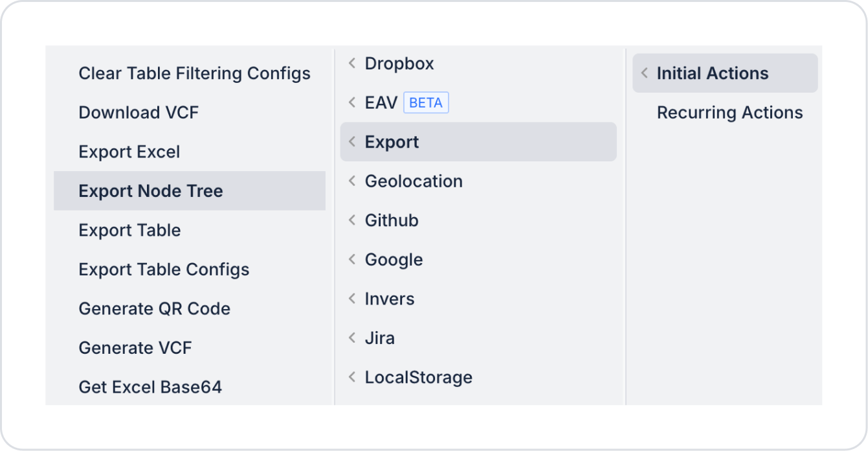868x451 pixels.
Task: Click the chevron beside Google
Action: (x=352, y=259)
